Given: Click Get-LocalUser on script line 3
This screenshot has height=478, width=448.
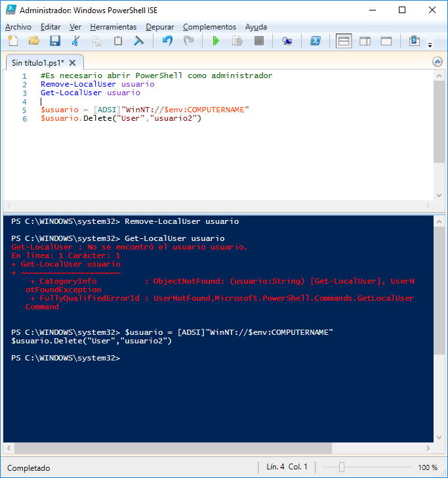Looking at the screenshot, I should (x=71, y=93).
